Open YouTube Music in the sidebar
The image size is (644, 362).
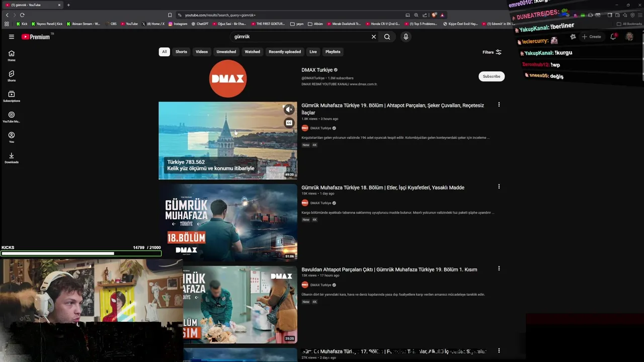click(x=11, y=117)
